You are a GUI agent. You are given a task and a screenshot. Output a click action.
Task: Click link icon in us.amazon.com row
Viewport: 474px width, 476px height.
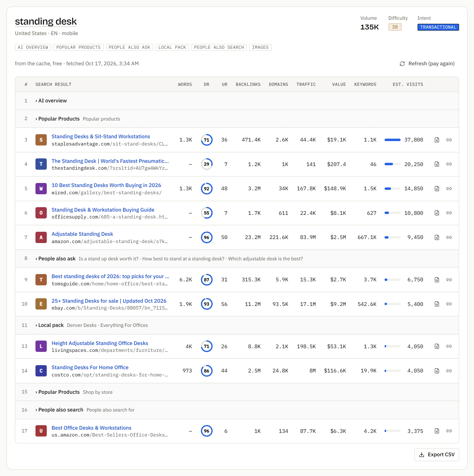pos(449,431)
